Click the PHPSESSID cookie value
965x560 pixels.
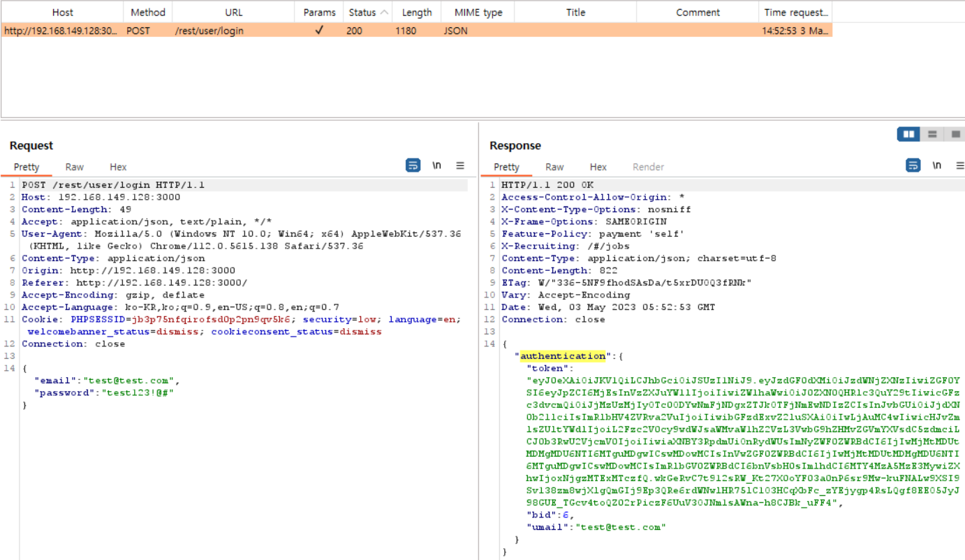tap(212, 319)
